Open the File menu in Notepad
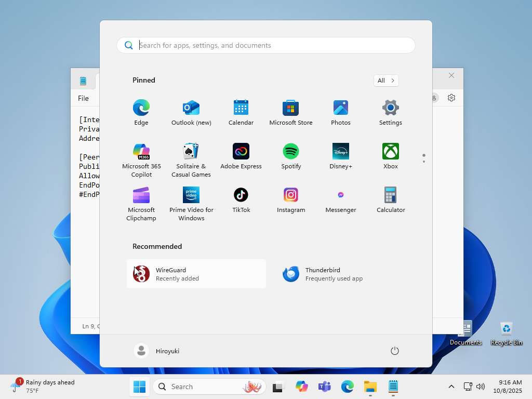Viewport: 532px width, 399px height. coord(83,98)
